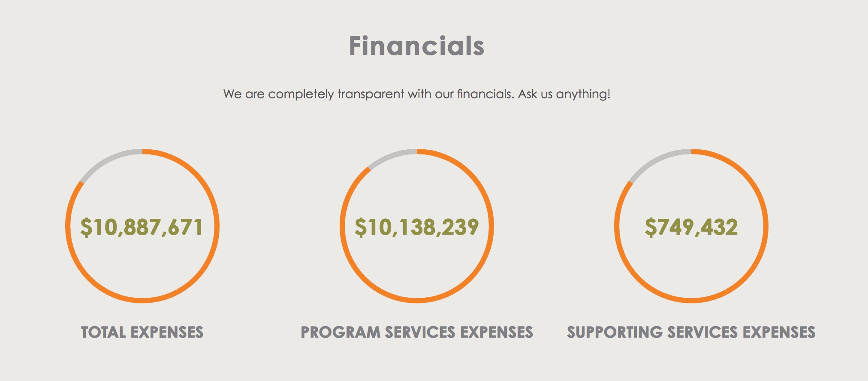Image resolution: width=868 pixels, height=381 pixels.
Task: Click the orange left edge of Supporting Services ring
Action: tap(617, 226)
